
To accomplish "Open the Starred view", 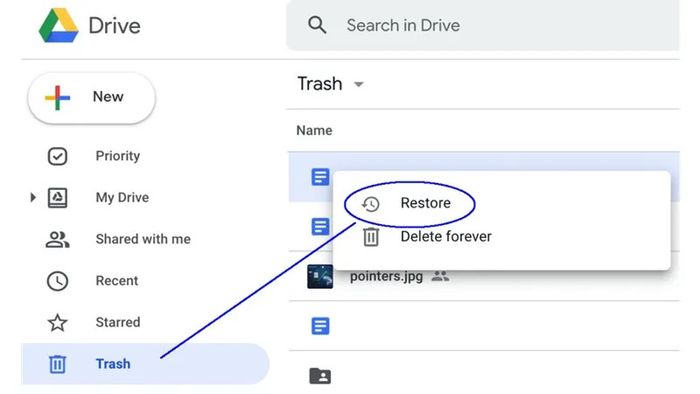I will coord(118,322).
